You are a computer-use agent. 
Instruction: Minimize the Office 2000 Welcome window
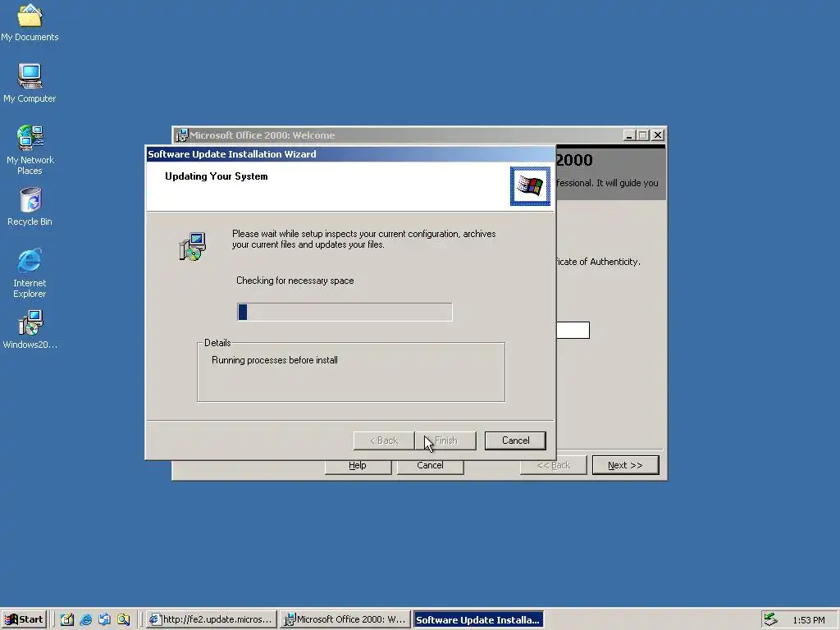[629, 135]
